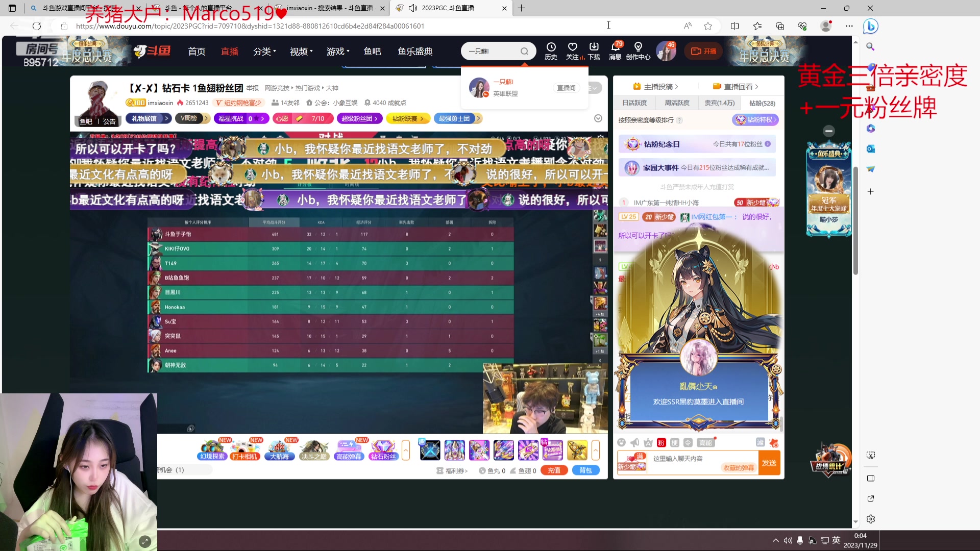Open the 打卡相机 camera gift icon

tap(245, 450)
